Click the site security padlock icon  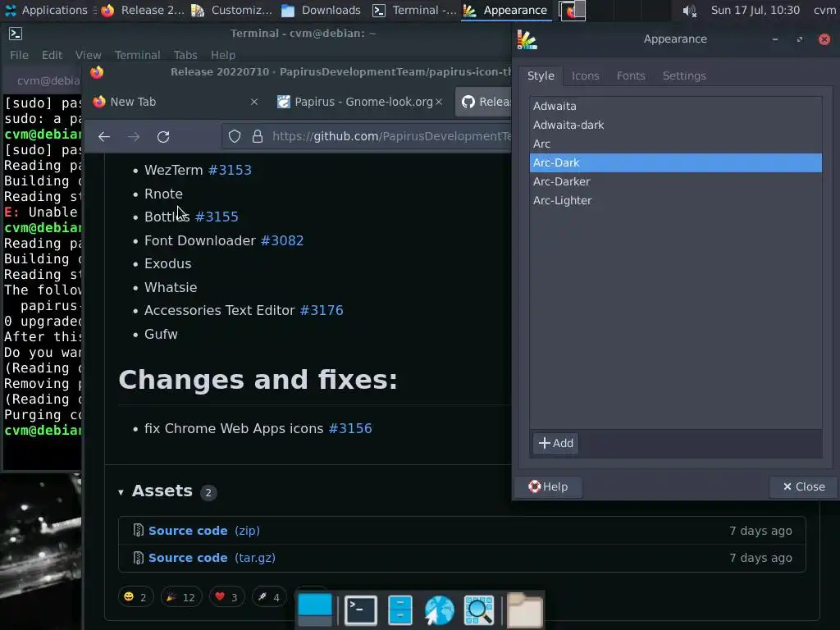(x=258, y=137)
